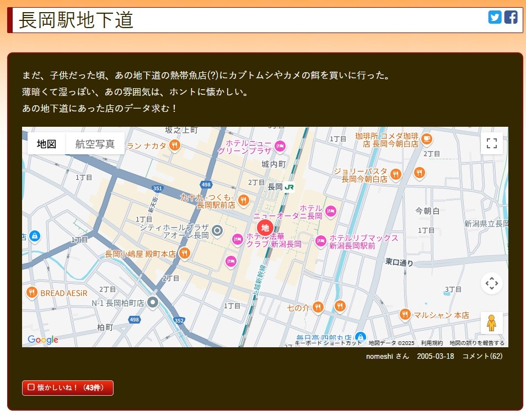Open 利用規約 map terms link
Viewport: 526px width, 420px height.
click(432, 343)
